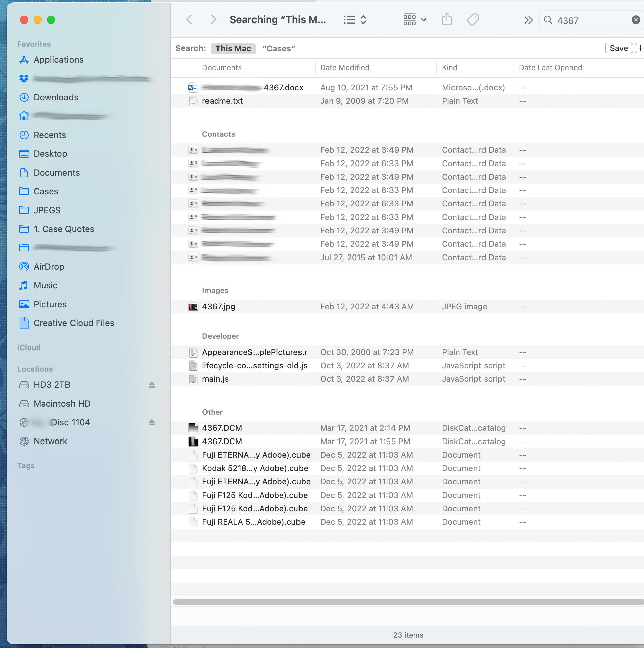Go back with the left chevron
The width and height of the screenshot is (644, 648).
[x=189, y=20]
